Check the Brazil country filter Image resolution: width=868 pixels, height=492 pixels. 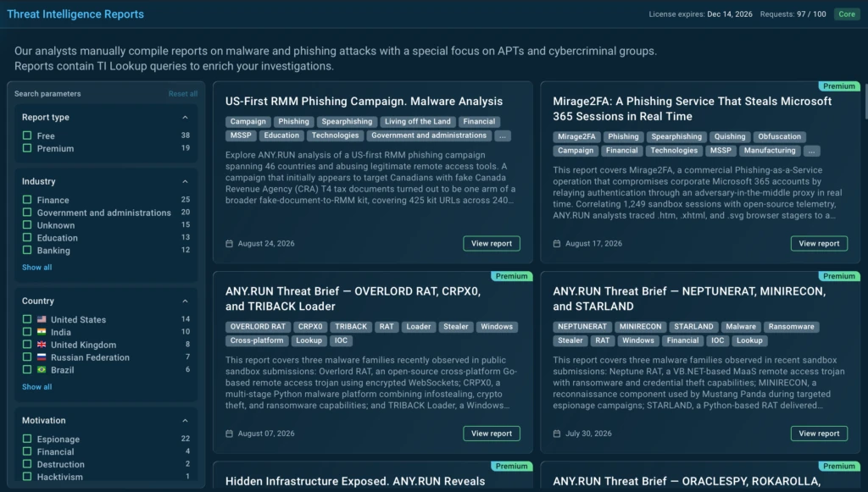pyautogui.click(x=26, y=369)
